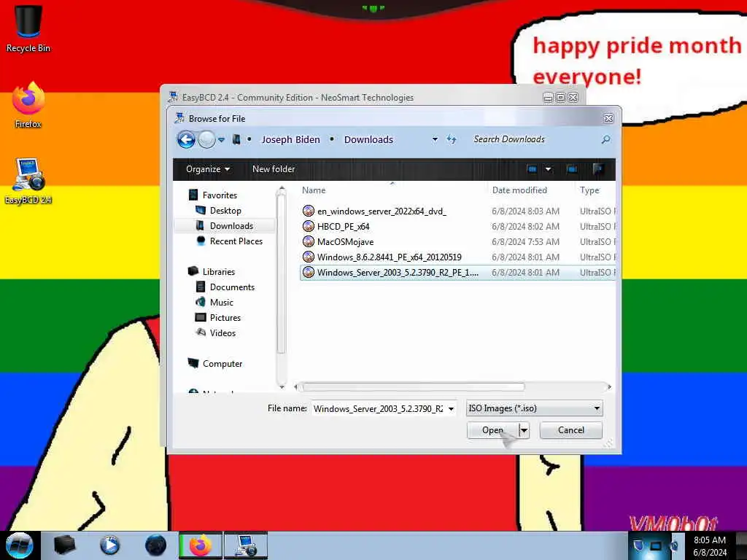Select en_windows_server_2022x64_dvd_ file
Screen dimensions: 747x560
click(382, 211)
